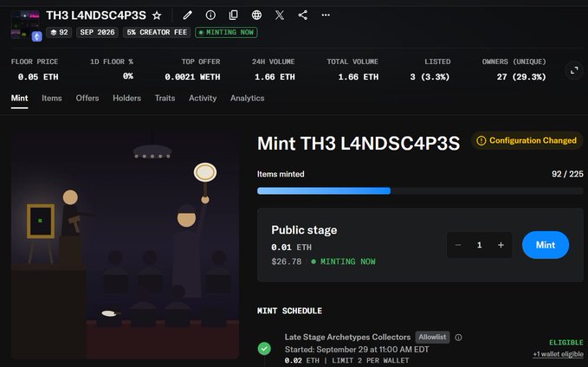Open the collection info circle icon
Viewport: 588px width, 367px height.
210,15
